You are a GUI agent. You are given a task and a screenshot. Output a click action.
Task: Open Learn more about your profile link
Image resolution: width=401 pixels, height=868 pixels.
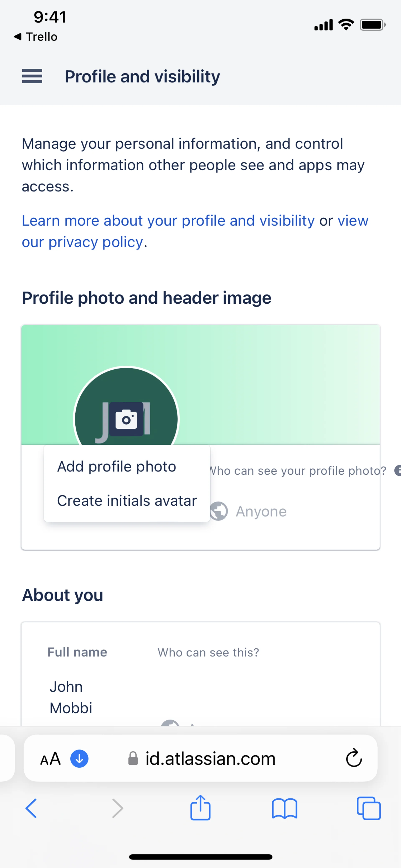(x=168, y=221)
